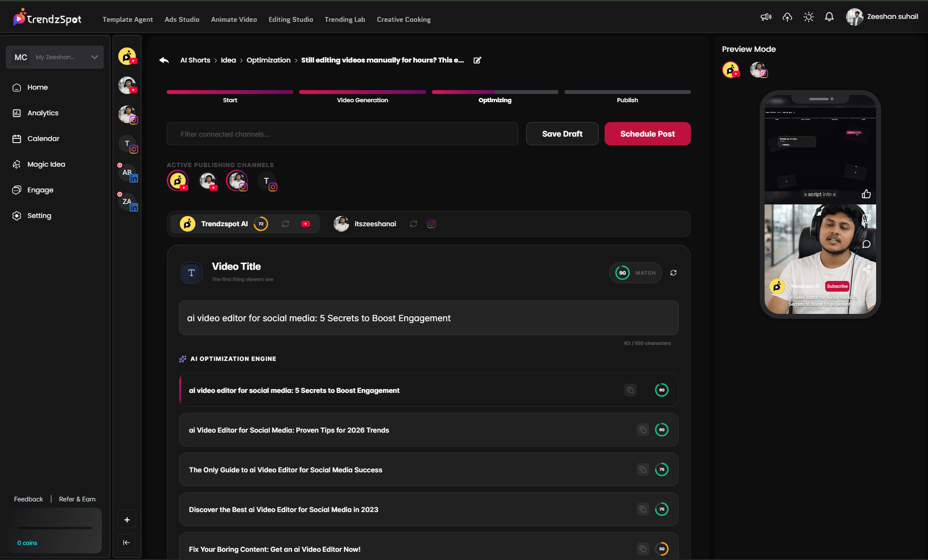Click the itszeeshanai Instagram icon
This screenshot has height=560, width=928.
coord(432,224)
